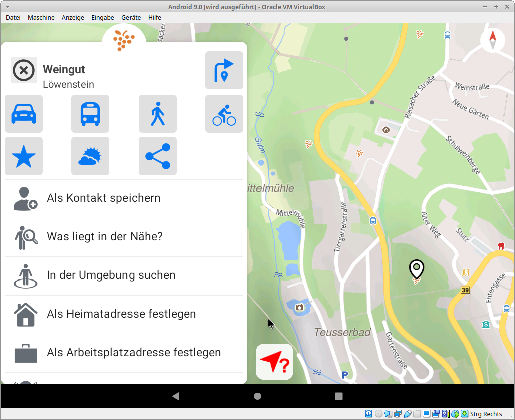Select 'In der Umgebung suchen'
This screenshot has height=420, width=515.
(x=111, y=275)
